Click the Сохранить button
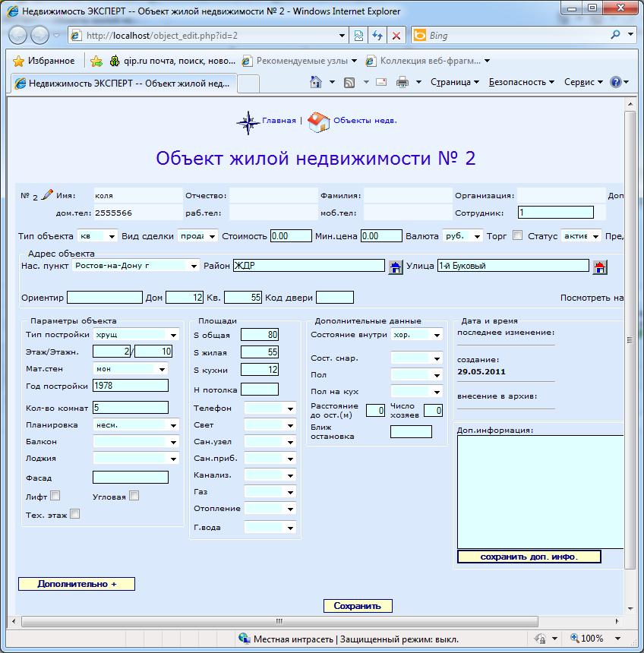The height and width of the screenshot is (653, 644). click(358, 606)
